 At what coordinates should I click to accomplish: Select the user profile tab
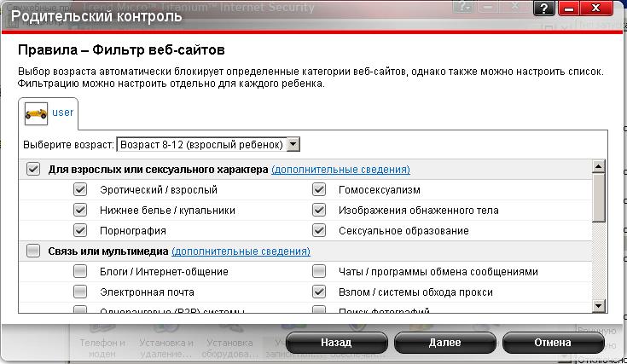coord(49,113)
